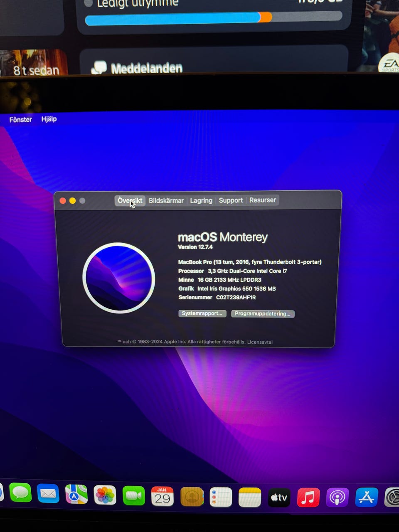The width and height of the screenshot is (399, 532).
Task: Open the Resurser tab
Action: coord(262,200)
